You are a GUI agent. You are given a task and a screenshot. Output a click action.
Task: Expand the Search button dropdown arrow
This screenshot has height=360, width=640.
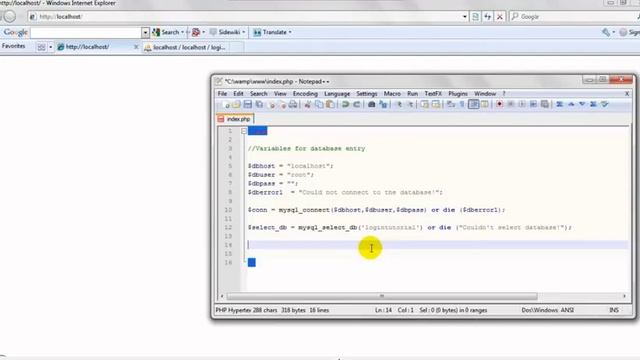point(182,32)
